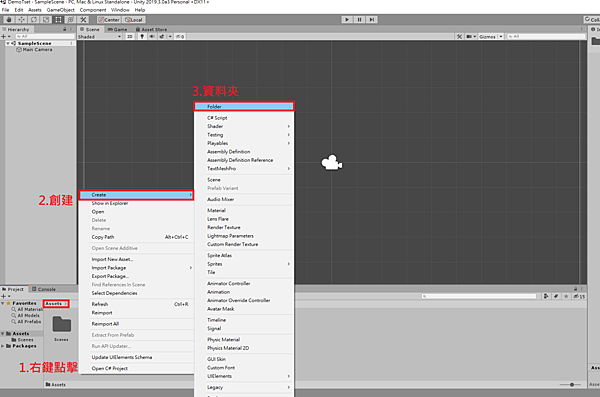Open the GameObject menu
Image resolution: width=600 pixels, height=397 pixels.
[60, 10]
